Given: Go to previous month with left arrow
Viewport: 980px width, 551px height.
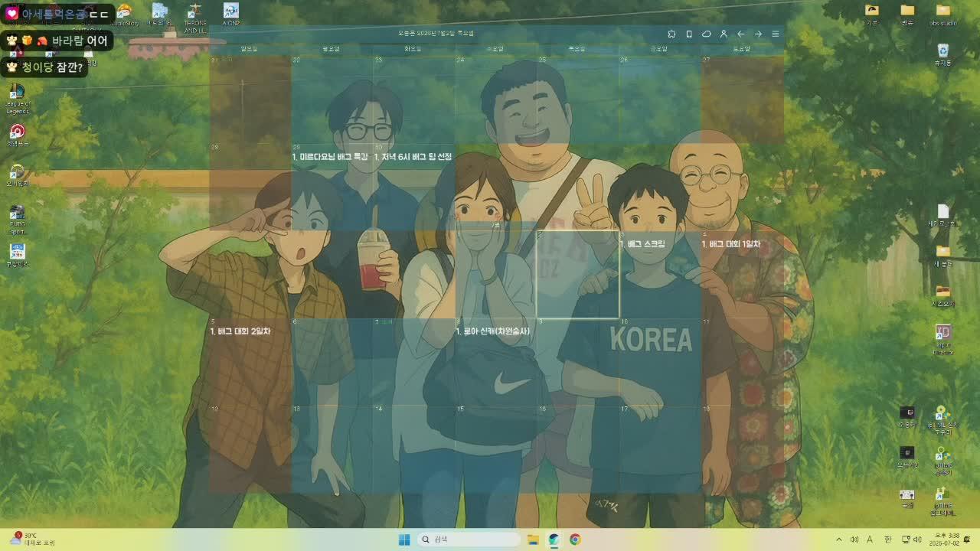Looking at the screenshot, I should point(740,34).
